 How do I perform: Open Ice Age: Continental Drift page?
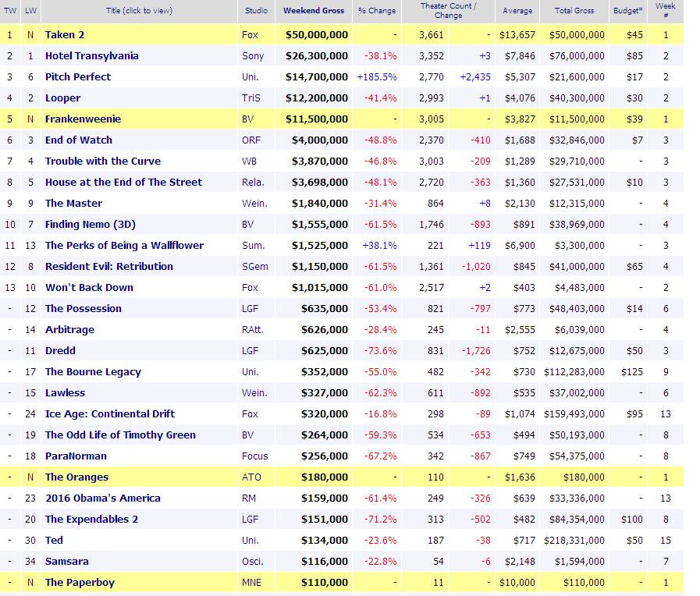[x=110, y=414]
